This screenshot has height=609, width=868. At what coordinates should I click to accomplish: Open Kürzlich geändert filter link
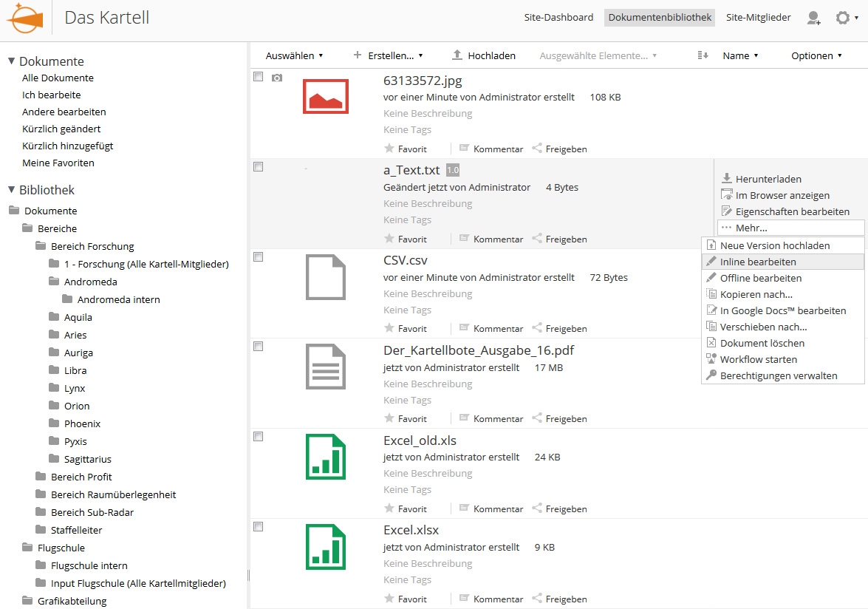coord(61,129)
